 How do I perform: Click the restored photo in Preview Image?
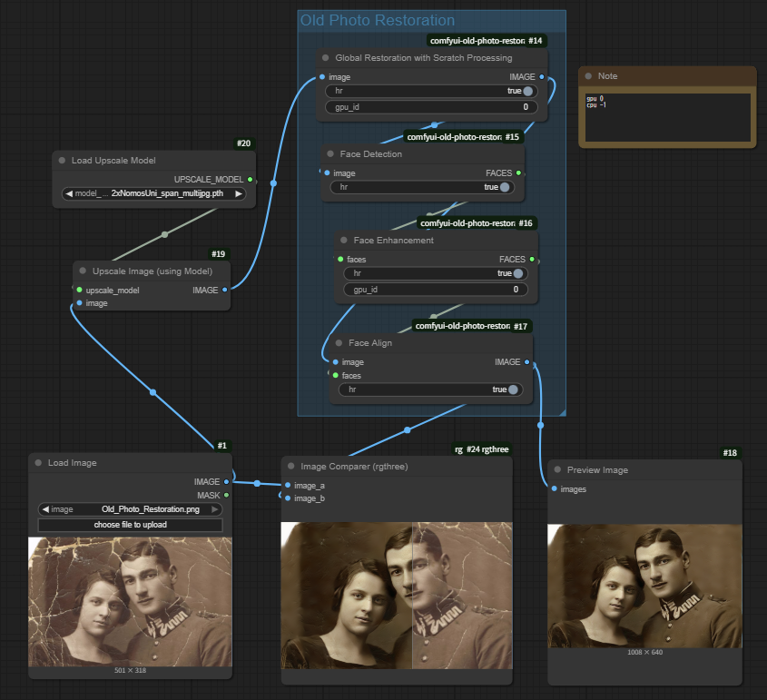click(x=644, y=586)
